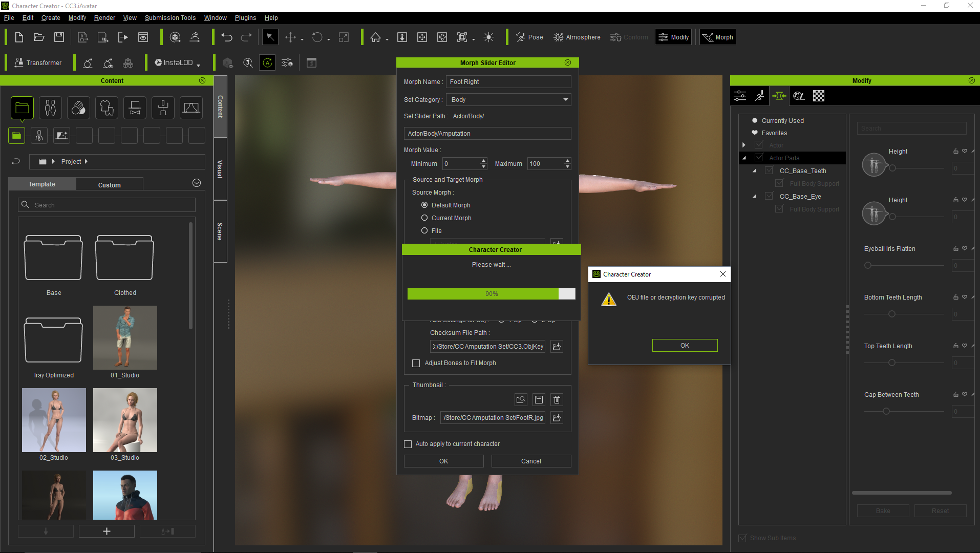The image size is (980, 553).
Task: Open the Set Category Body dropdown
Action: [x=508, y=100]
